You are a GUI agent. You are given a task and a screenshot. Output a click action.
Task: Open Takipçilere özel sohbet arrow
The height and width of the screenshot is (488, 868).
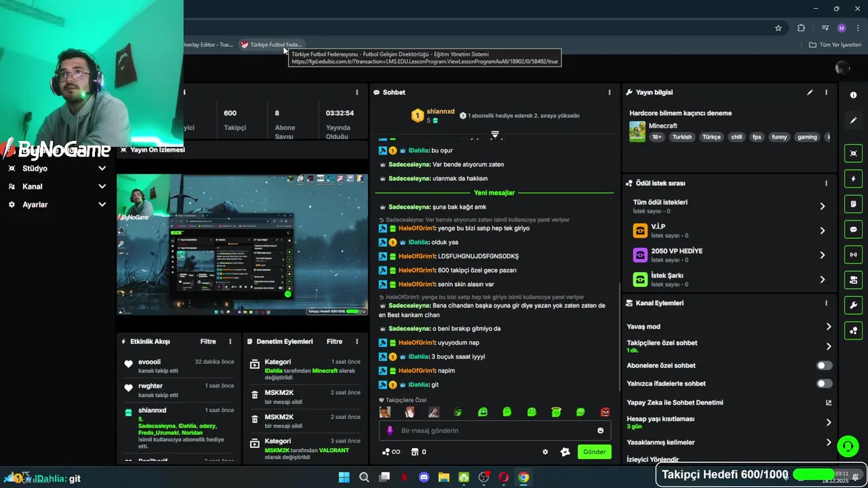tap(828, 346)
